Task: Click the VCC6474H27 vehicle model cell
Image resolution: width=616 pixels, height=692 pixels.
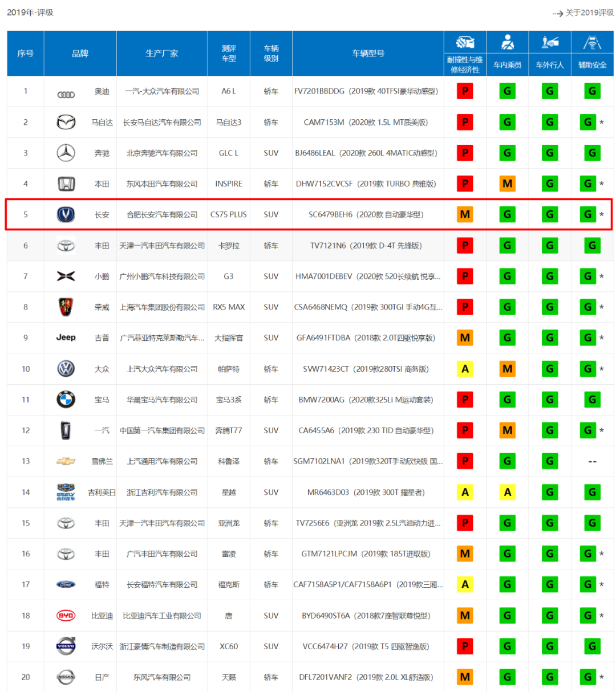Action: (368, 646)
